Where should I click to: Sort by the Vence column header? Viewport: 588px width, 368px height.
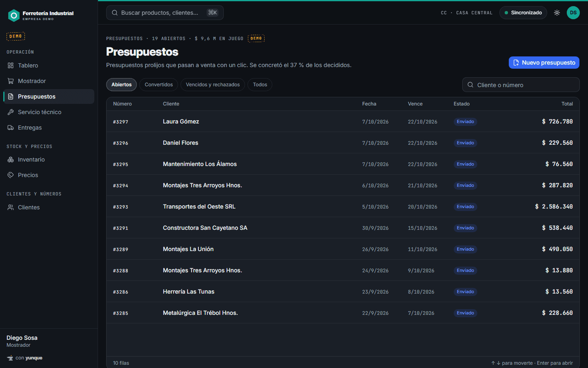pyautogui.click(x=415, y=104)
